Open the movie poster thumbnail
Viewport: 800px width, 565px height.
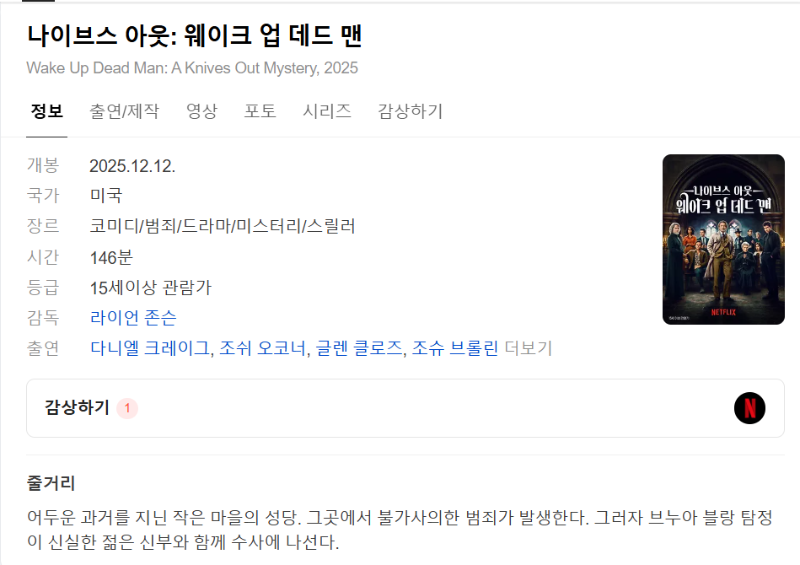coord(723,239)
